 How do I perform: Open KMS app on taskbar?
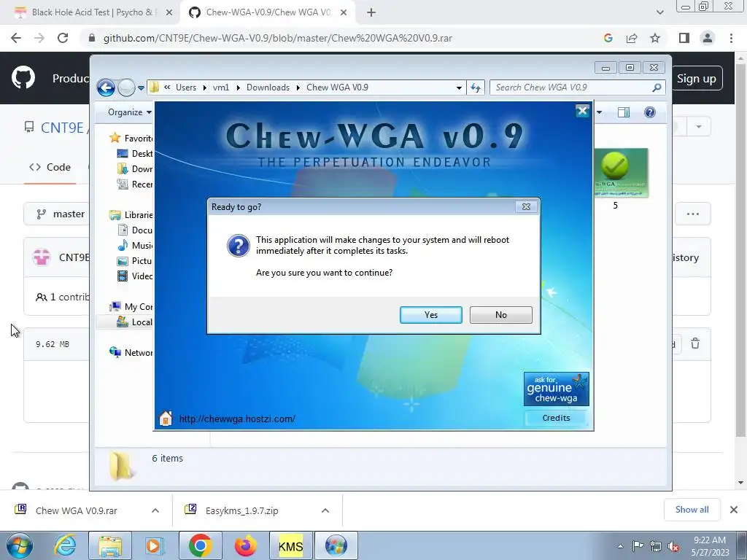pyautogui.click(x=290, y=545)
